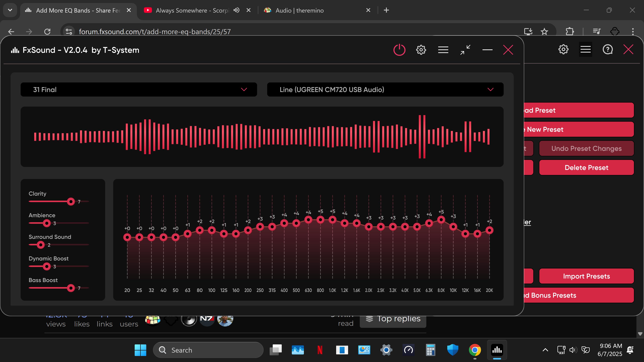Open the Chrome extensions puzzle icon
Image resolution: width=644 pixels, height=362 pixels.
[x=570, y=32]
